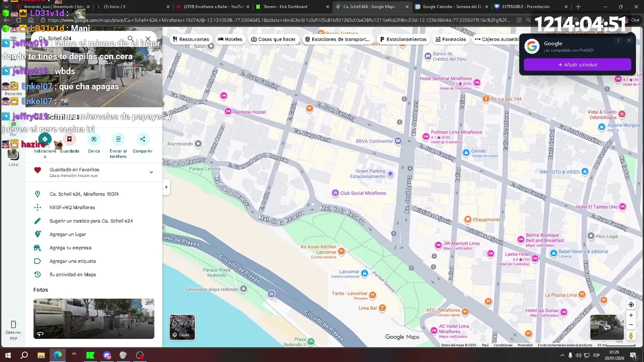Select the Estaciones de transporte chip
This screenshot has width=644, height=362.
tap(337, 39)
